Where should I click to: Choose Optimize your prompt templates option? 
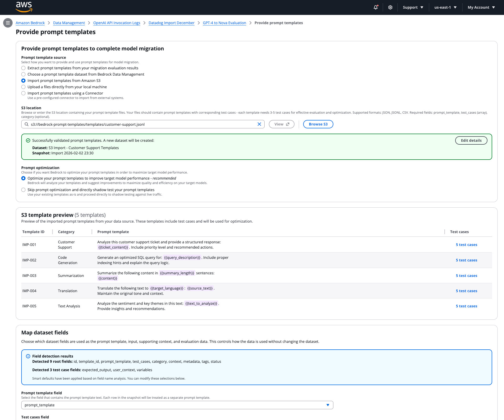23,178
